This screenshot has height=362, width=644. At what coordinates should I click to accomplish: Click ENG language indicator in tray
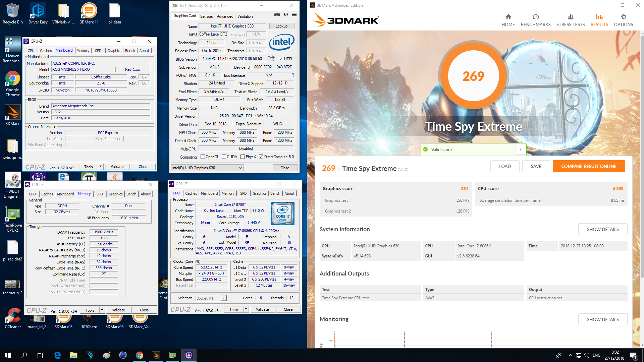point(596,355)
